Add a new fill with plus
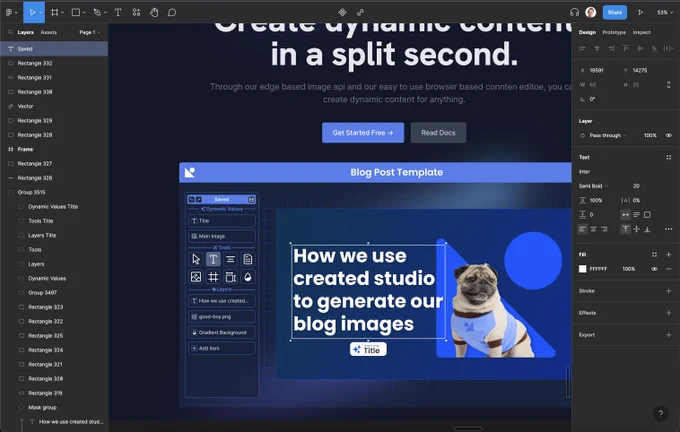The width and height of the screenshot is (680, 432). click(x=668, y=255)
